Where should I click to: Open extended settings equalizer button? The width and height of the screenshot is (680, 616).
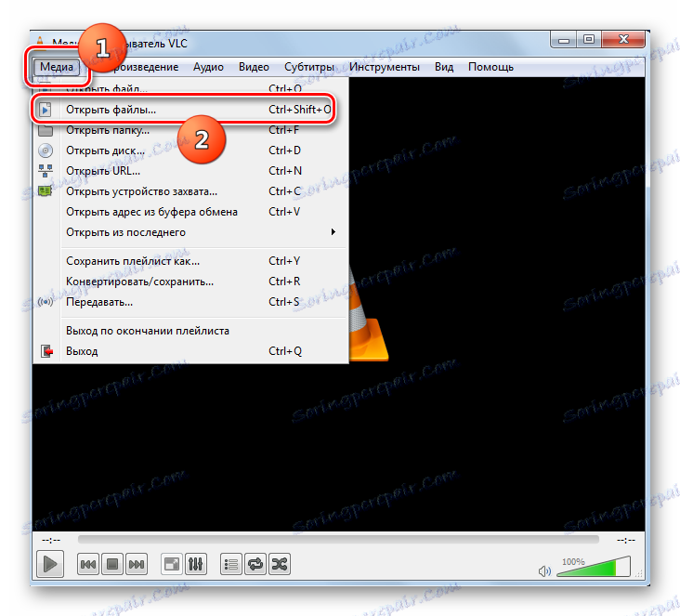tap(196, 564)
